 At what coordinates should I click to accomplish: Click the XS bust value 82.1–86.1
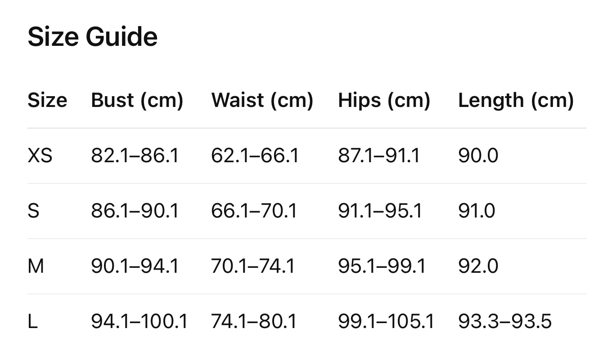tap(135, 156)
